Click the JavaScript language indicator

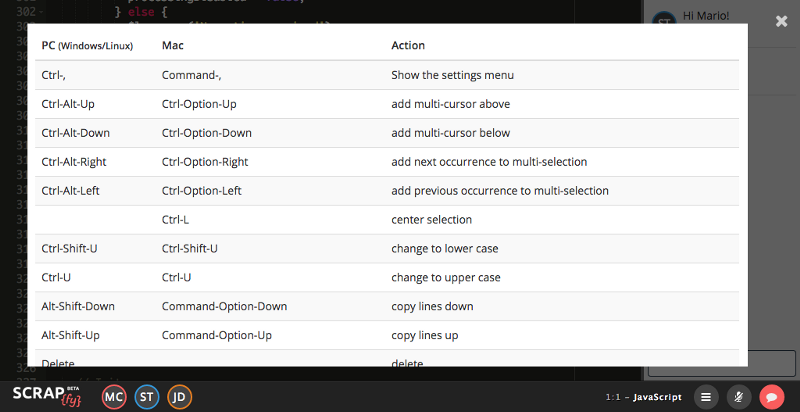(657, 397)
